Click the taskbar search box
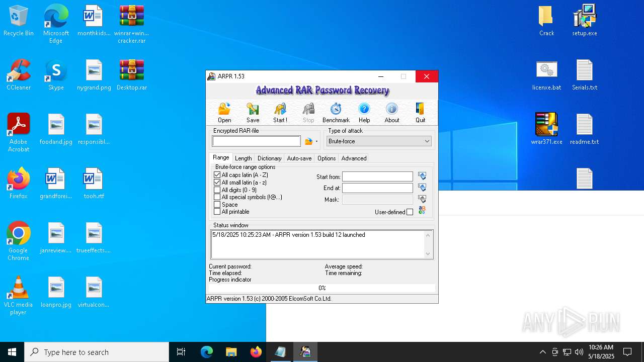Screen dimensions: 644x362 97,352
